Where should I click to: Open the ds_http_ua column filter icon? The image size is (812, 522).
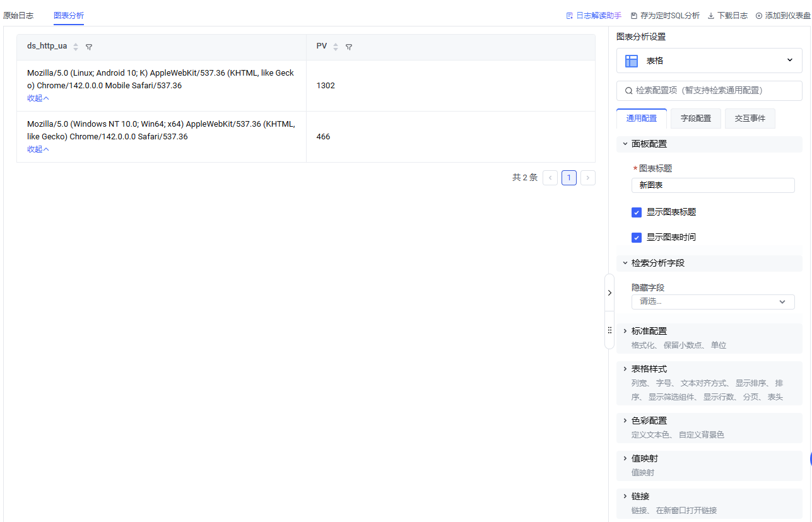pyautogui.click(x=89, y=47)
